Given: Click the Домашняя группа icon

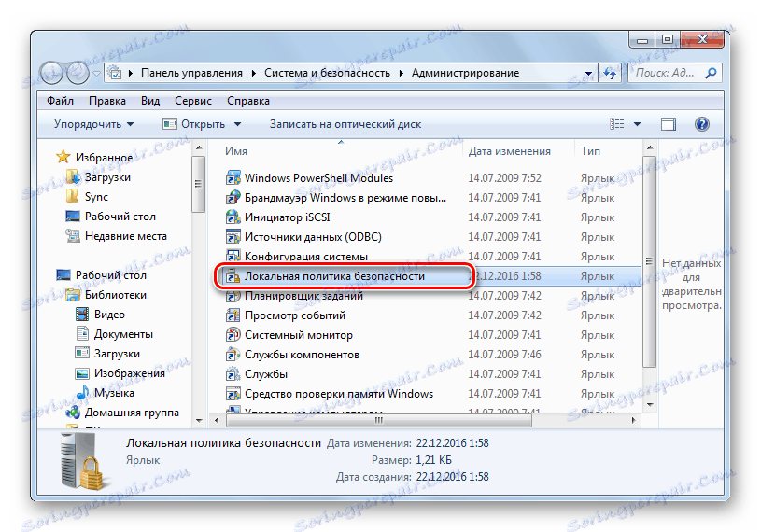Looking at the screenshot, I should (x=73, y=413).
